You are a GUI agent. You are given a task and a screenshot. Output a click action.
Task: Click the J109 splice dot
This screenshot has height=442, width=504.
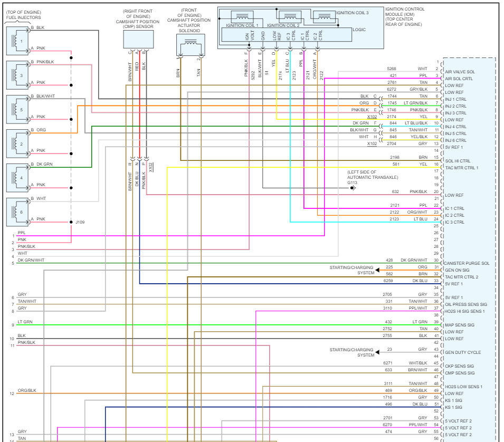[71, 222]
